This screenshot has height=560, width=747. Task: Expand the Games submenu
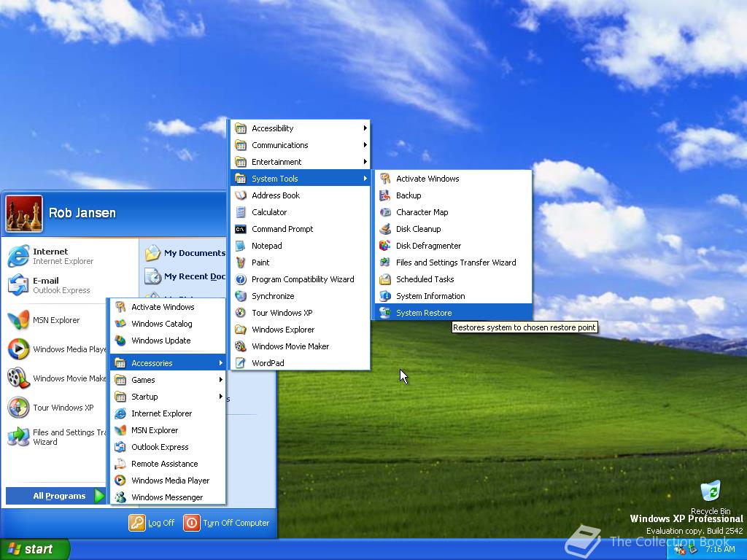pyautogui.click(x=142, y=380)
